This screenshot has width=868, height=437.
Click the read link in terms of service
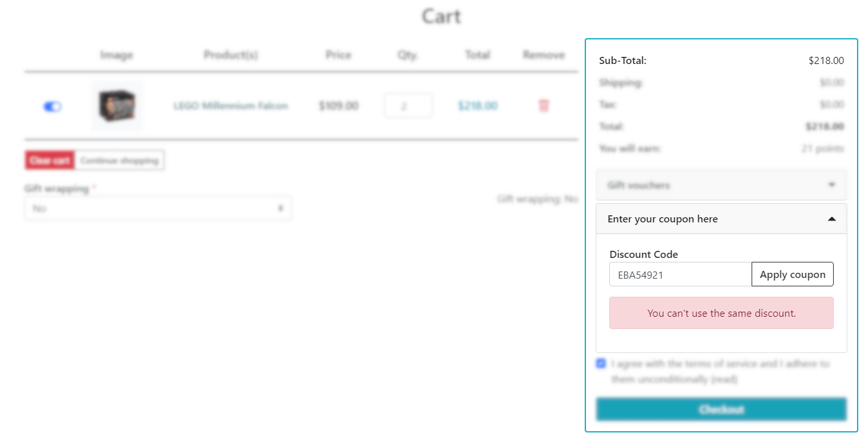click(x=724, y=379)
